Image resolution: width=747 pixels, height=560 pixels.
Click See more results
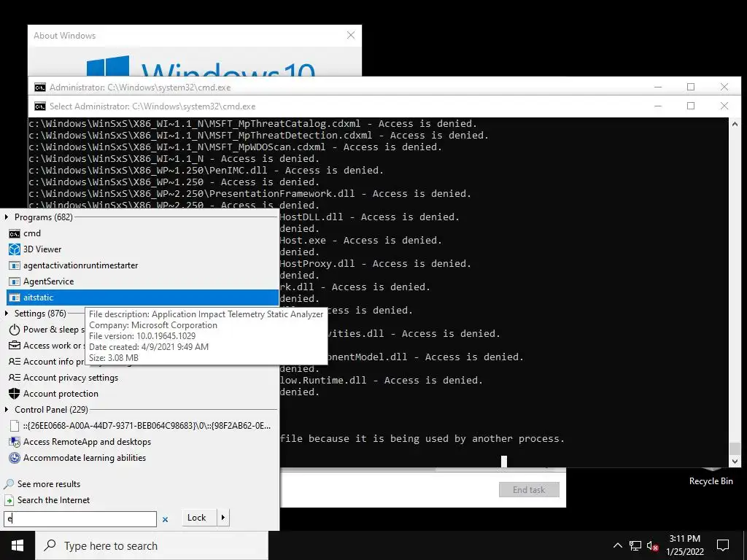pos(49,484)
